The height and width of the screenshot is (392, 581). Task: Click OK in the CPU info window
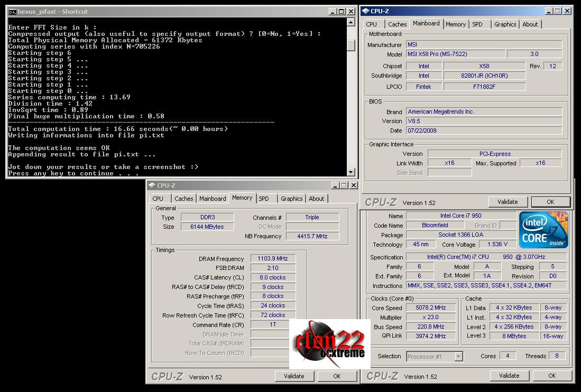pos(552,375)
